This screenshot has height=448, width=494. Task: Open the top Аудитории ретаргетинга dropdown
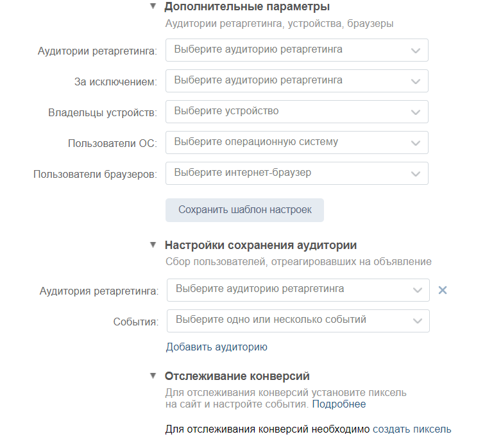(x=297, y=50)
